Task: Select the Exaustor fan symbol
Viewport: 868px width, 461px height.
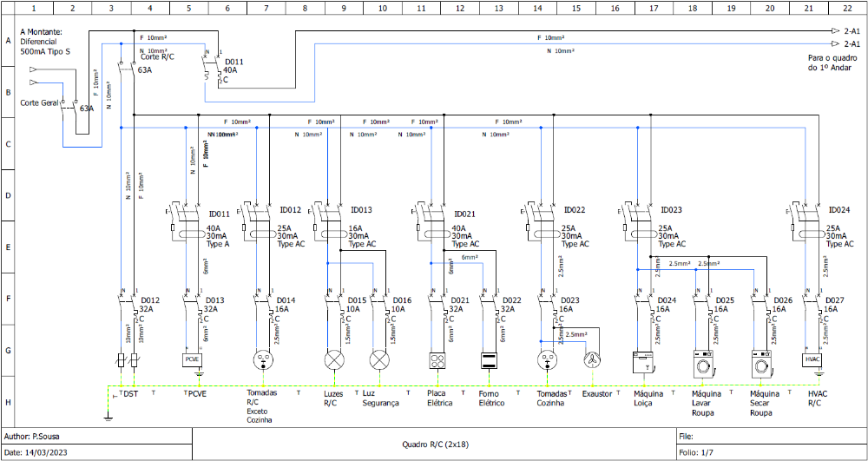Action: (x=594, y=360)
